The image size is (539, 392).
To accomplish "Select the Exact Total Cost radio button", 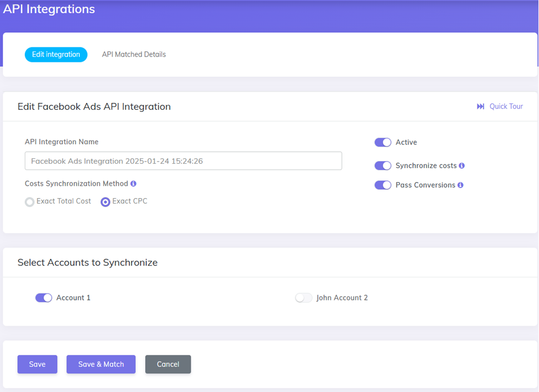I will (x=30, y=202).
